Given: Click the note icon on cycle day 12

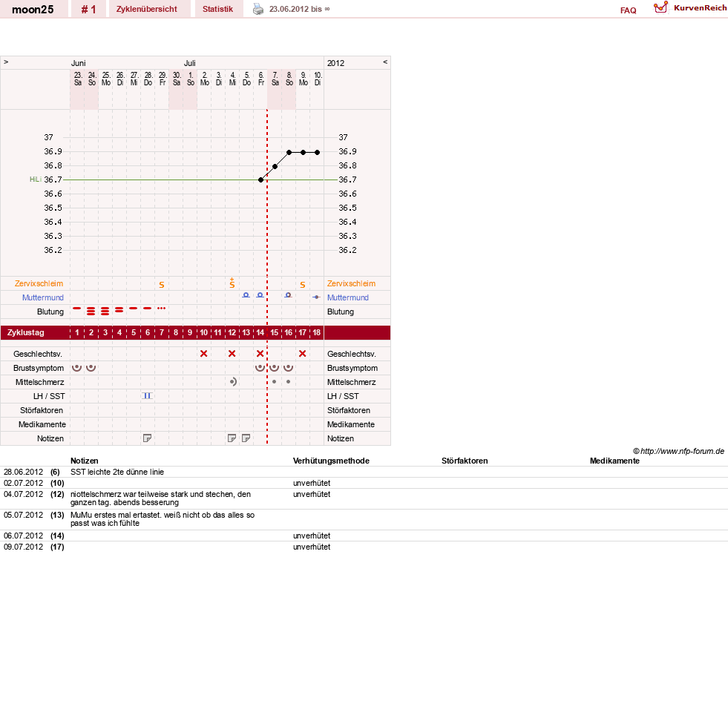Looking at the screenshot, I should (x=232, y=438).
